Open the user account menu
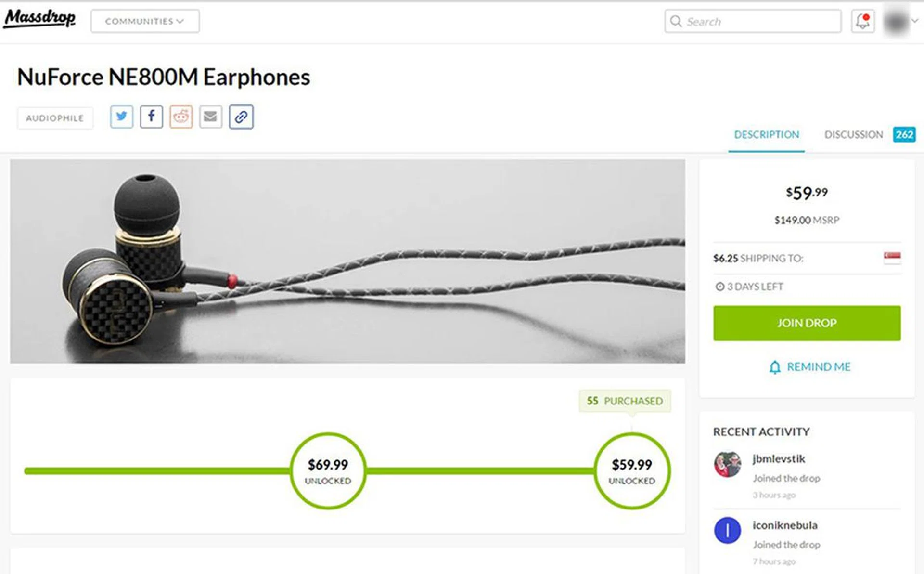This screenshot has width=924, height=574. click(x=900, y=21)
